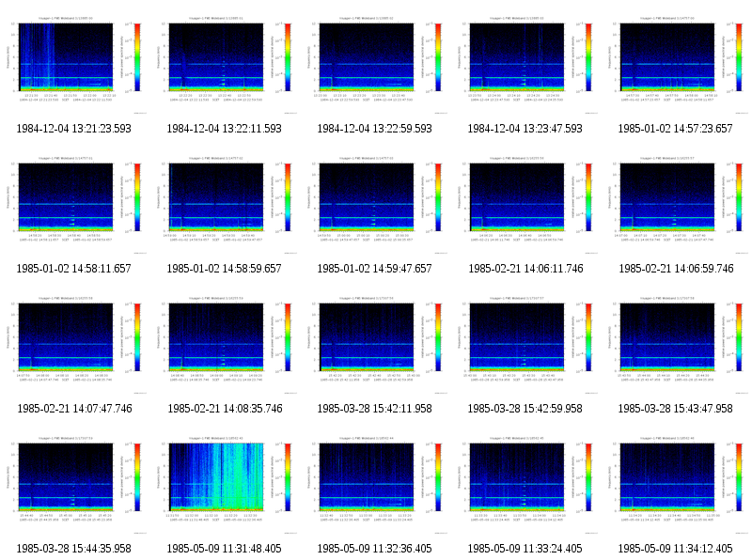Click the caption text 1985-03-28 15:44:35.958

click(x=74, y=549)
